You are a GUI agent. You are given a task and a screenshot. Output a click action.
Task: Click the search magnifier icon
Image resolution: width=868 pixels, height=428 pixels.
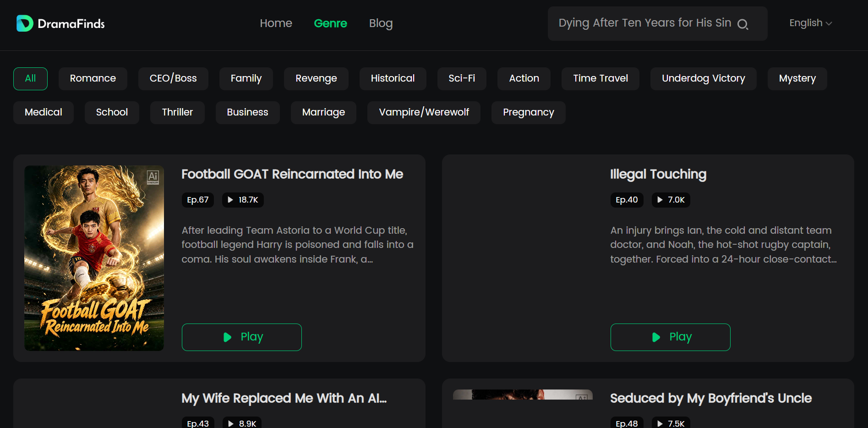click(x=742, y=24)
